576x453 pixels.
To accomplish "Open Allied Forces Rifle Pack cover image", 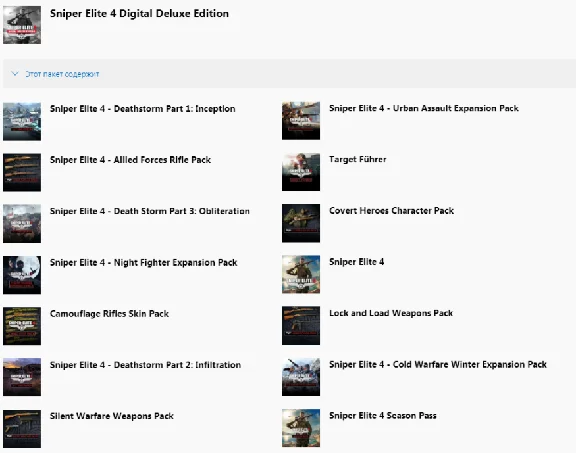I will [x=22, y=173].
